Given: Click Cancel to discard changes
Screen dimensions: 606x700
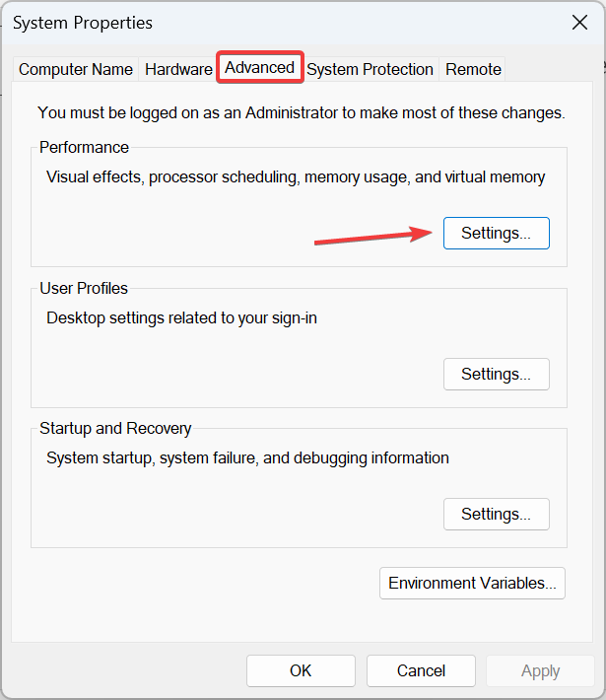Looking at the screenshot, I should [421, 670].
